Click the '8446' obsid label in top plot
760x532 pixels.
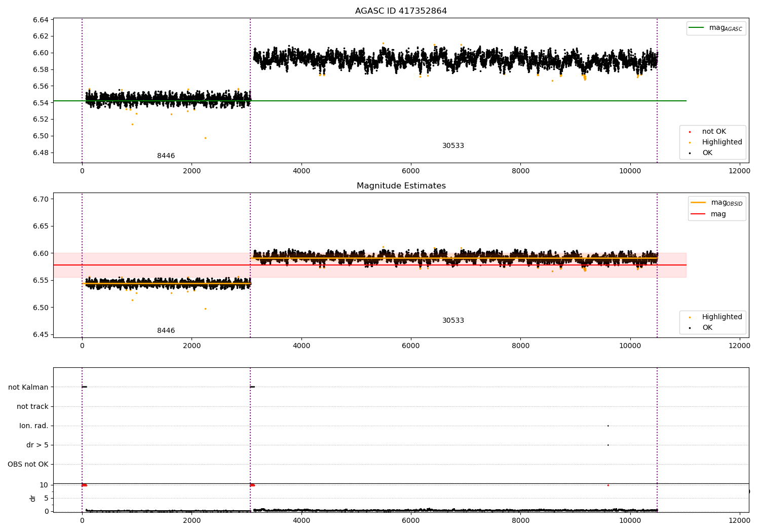[x=166, y=156]
